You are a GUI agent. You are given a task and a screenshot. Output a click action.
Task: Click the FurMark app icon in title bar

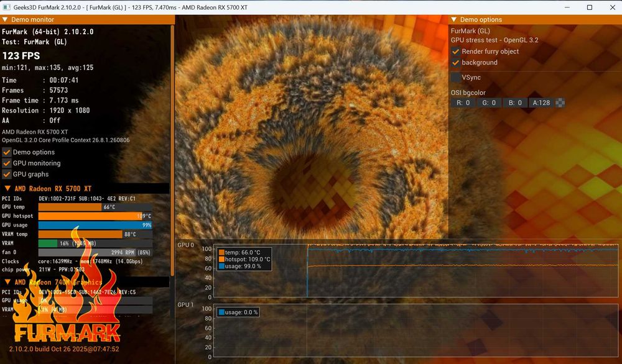[7, 7]
